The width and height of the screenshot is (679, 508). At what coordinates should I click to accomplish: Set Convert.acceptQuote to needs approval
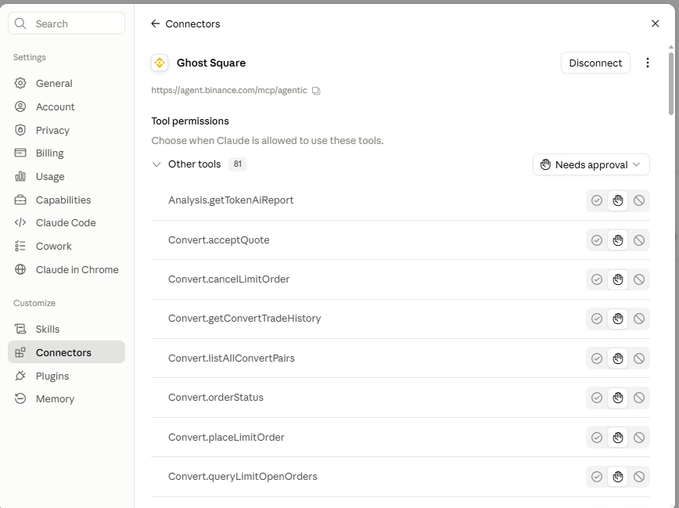[x=618, y=240]
